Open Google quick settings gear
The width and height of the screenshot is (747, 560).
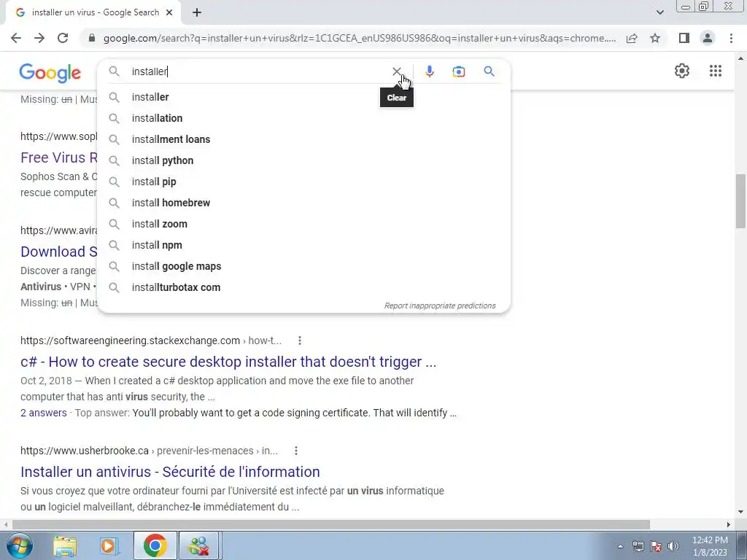click(682, 71)
